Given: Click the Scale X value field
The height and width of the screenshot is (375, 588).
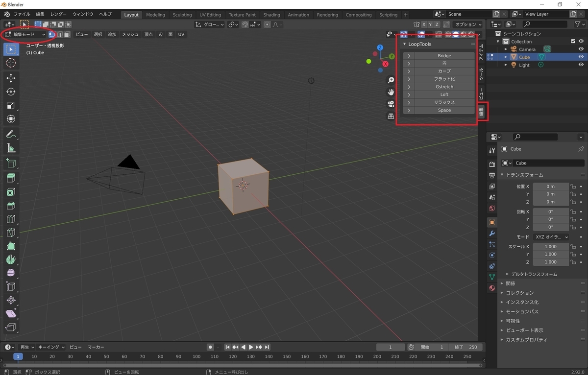Looking at the screenshot, I should pos(551,247).
